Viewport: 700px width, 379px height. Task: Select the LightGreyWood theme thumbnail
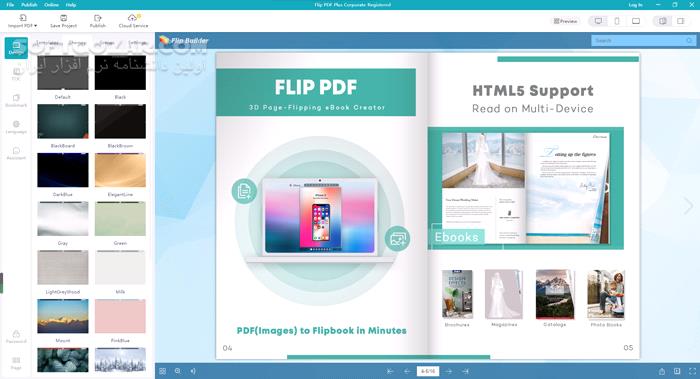click(x=62, y=267)
